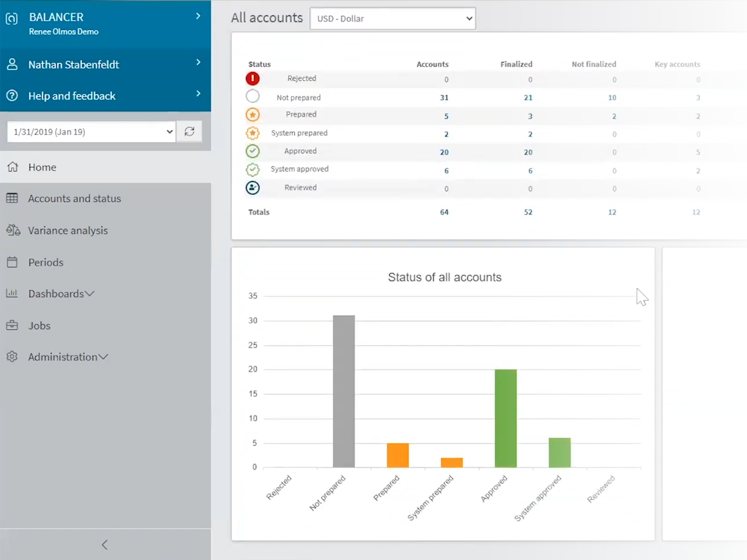This screenshot has width=747, height=560.
Task: Collapse the sidebar with the left arrow
Action: [105, 545]
